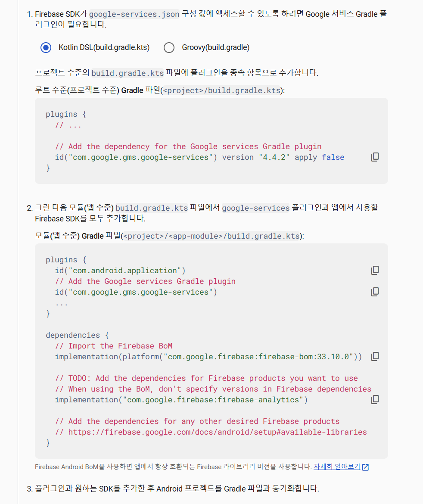This screenshot has height=504, width=423.
Task: Click the firebase-analytics implementation code text
Action: click(x=181, y=400)
